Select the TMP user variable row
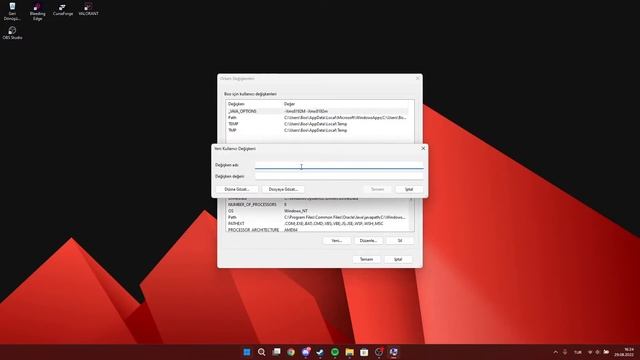The width and height of the screenshot is (640, 360). point(317,130)
